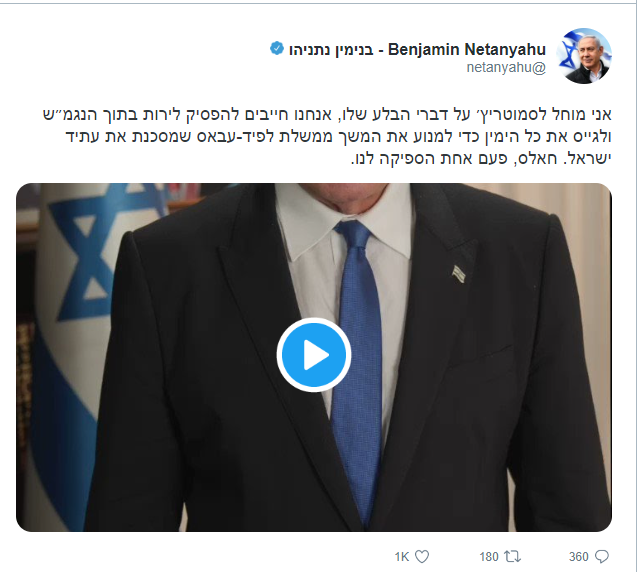Image resolution: width=638 pixels, height=572 pixels.
Task: Like the tweet with the heart icon
Action: [x=422, y=556]
